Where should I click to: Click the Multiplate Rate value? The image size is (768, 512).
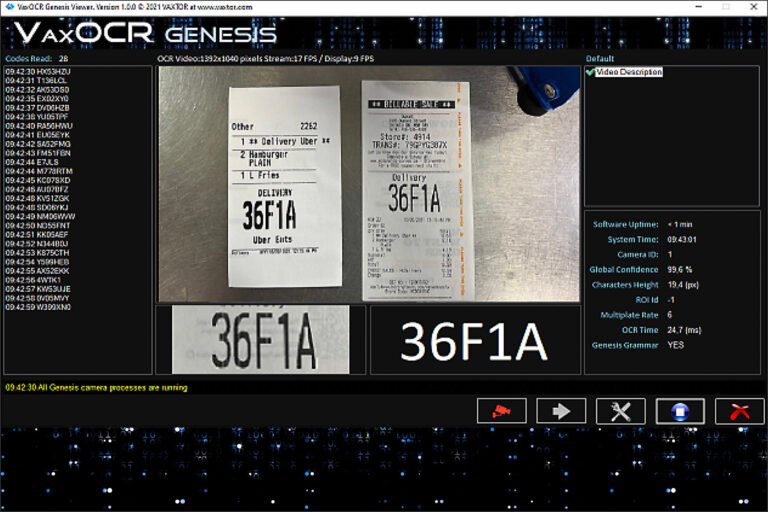coord(670,315)
